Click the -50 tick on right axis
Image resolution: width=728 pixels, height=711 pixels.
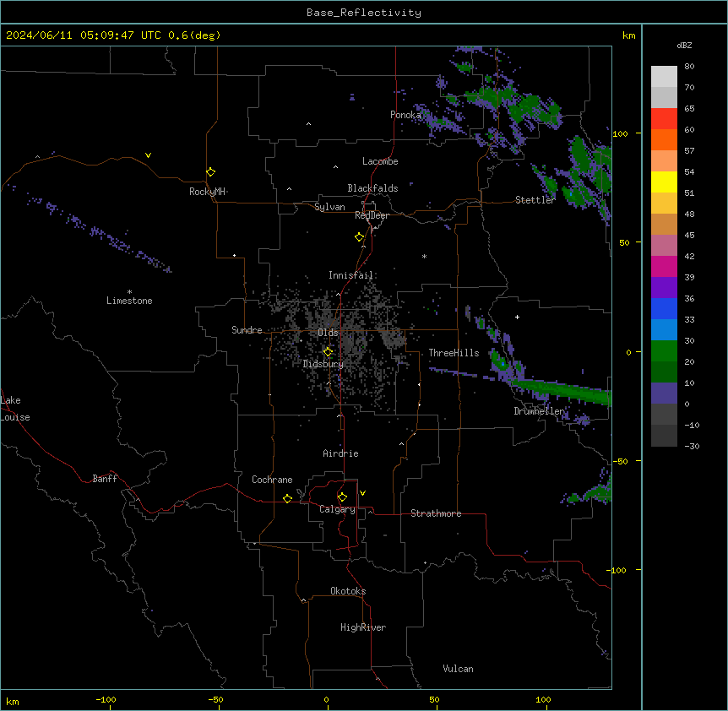pyautogui.click(x=620, y=461)
